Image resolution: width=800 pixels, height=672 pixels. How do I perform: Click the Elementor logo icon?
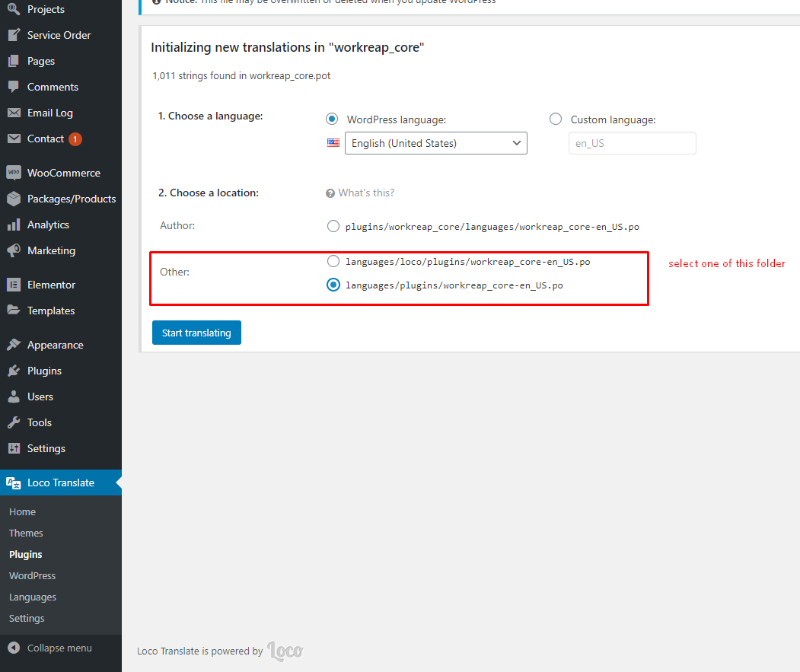point(14,285)
